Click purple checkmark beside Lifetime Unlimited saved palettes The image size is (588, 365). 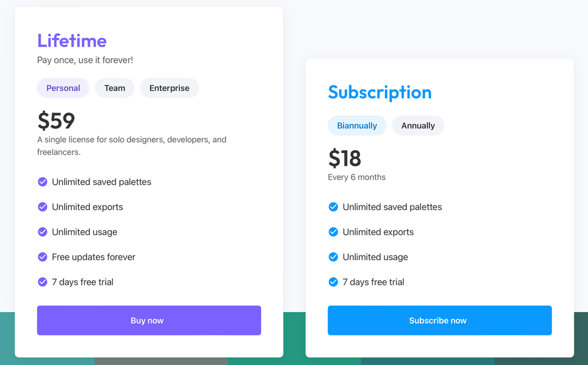click(42, 182)
